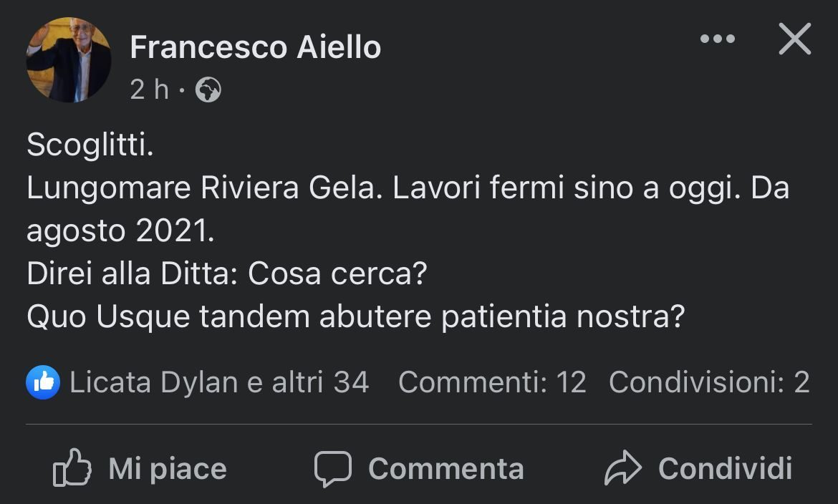Click the "Scoglitti." first line of post
The image size is (838, 504).
[x=90, y=146]
